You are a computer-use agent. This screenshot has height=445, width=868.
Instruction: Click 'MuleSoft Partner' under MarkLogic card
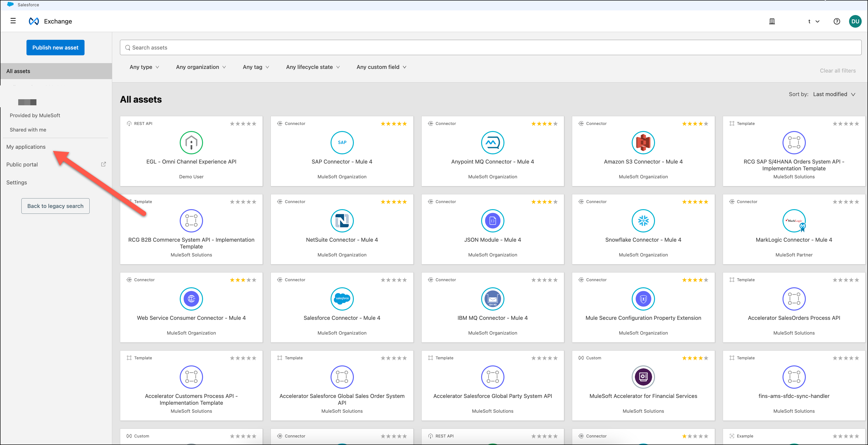click(794, 255)
